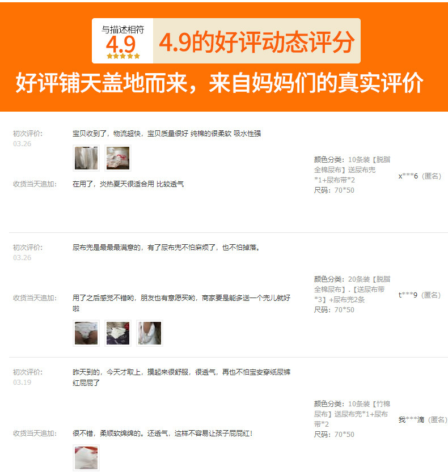Click the 10条装 脱脂全棉尿布 product variant text
Viewport: 448px width, 476px height.
[x=352, y=169]
